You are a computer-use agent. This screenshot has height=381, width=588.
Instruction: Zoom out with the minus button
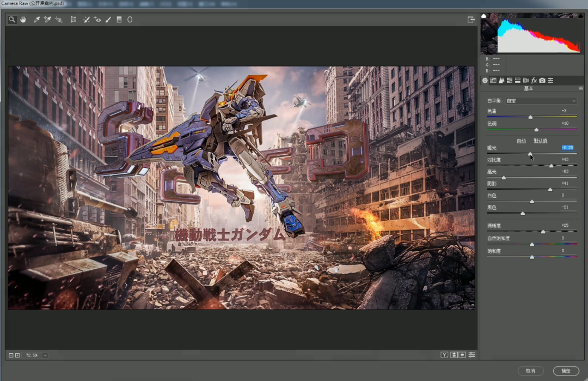11,355
